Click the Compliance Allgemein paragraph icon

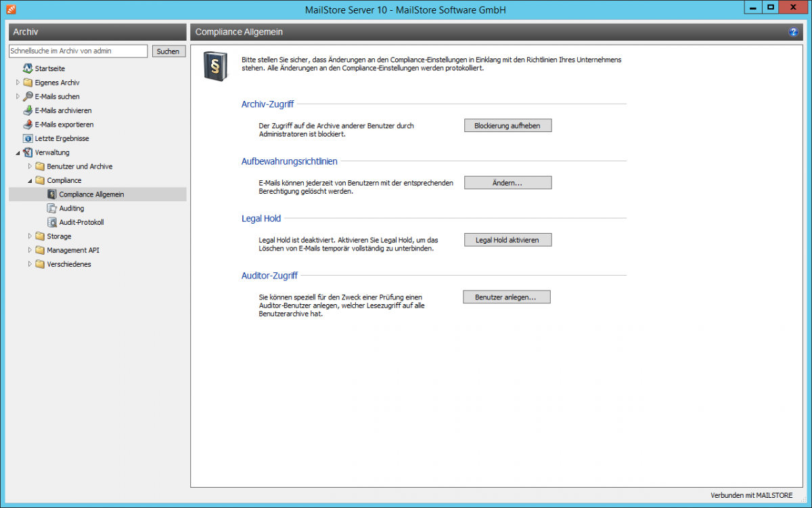coord(52,194)
